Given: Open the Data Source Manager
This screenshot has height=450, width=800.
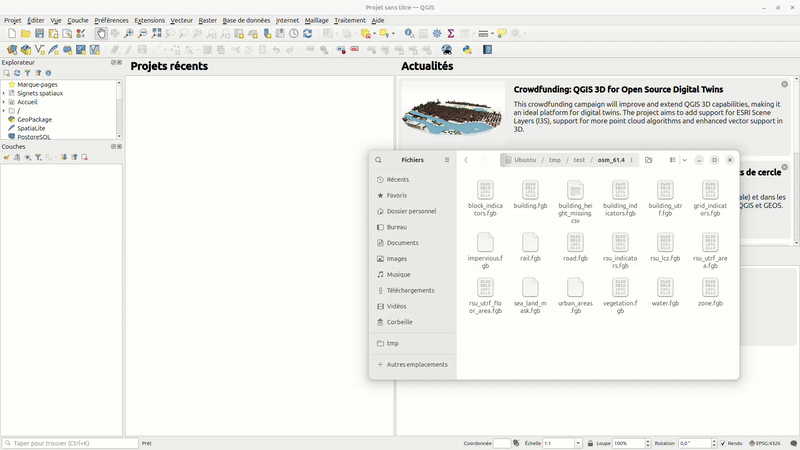Looking at the screenshot, I should pos(12,49).
